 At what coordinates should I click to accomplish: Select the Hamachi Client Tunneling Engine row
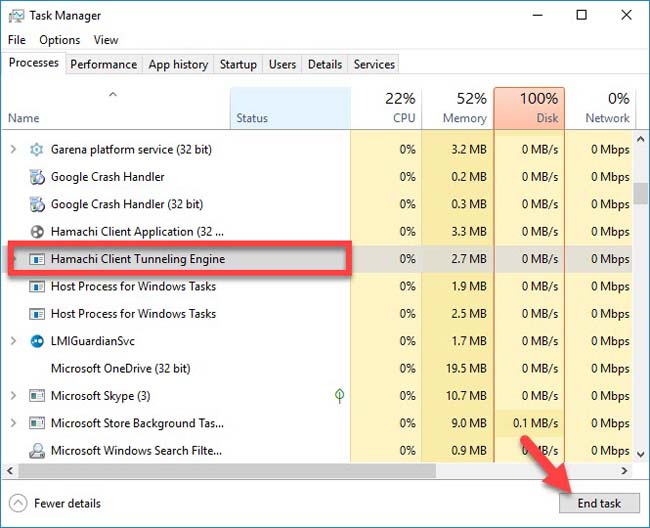click(x=317, y=259)
